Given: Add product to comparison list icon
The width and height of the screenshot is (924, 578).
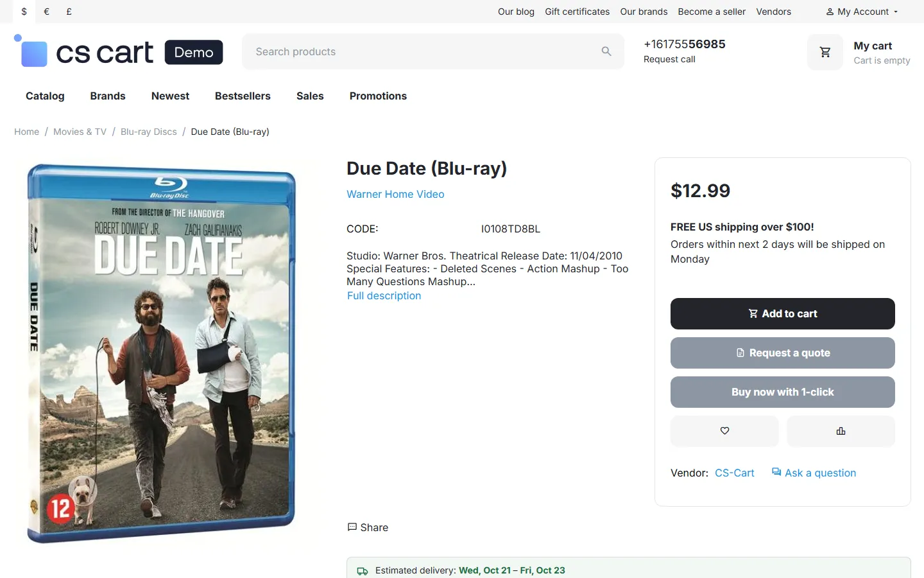Looking at the screenshot, I should pyautogui.click(x=841, y=431).
